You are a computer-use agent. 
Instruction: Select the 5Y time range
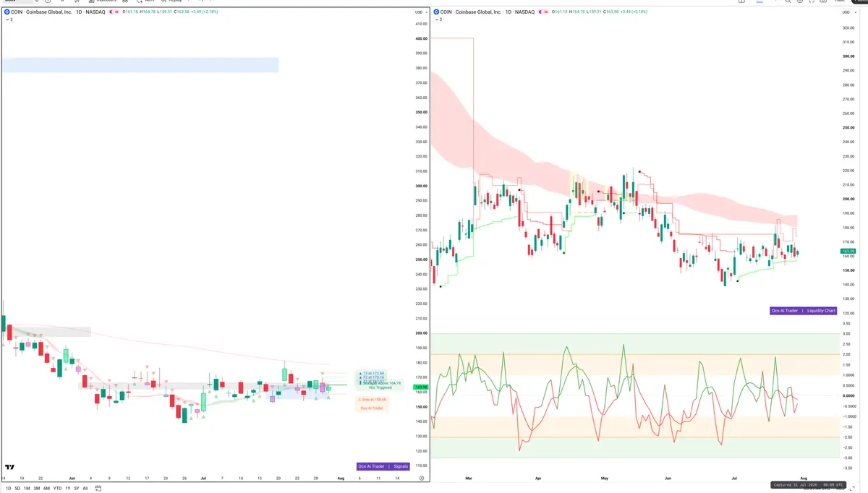(x=77, y=489)
